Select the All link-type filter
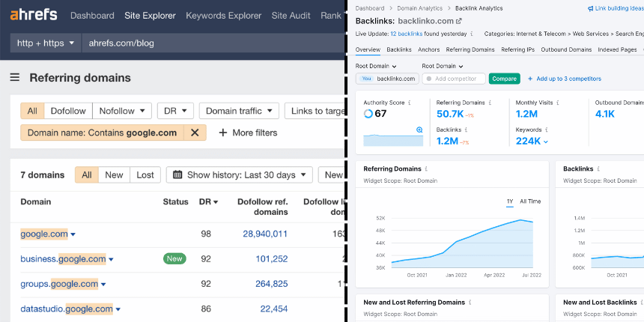The width and height of the screenshot is (644, 322). coord(32,111)
